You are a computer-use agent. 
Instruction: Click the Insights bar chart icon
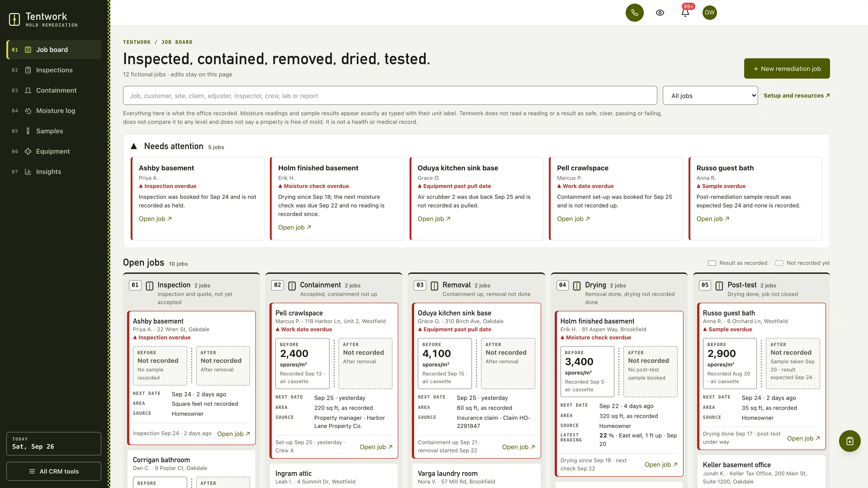point(28,172)
